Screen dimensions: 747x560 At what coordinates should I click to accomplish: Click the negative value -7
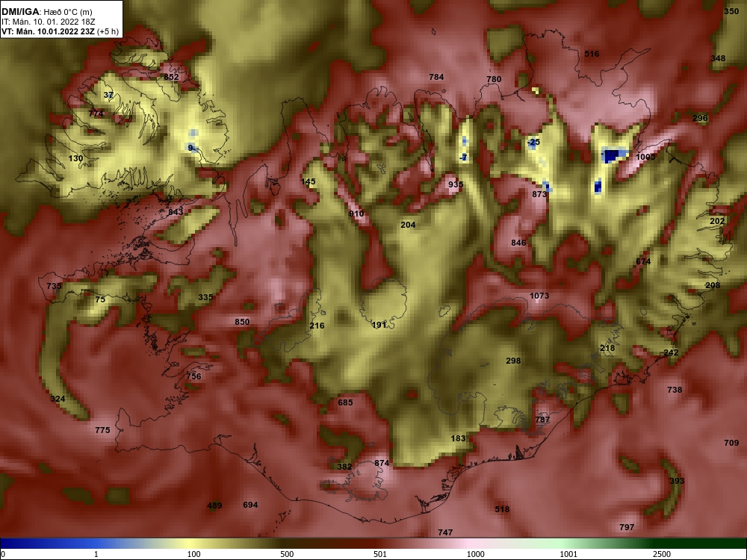pyautogui.click(x=464, y=158)
